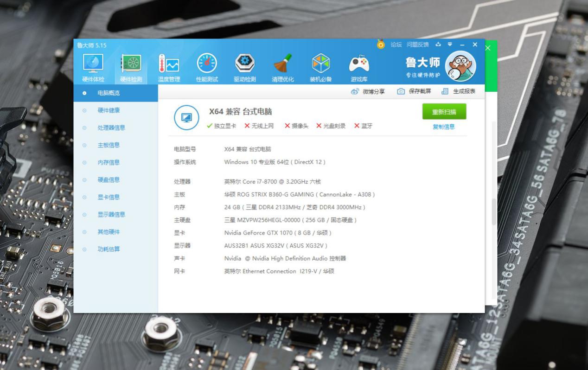This screenshot has height=370, width=588.
Task: Click the 摄像头 status indicator
Action: coord(296,126)
